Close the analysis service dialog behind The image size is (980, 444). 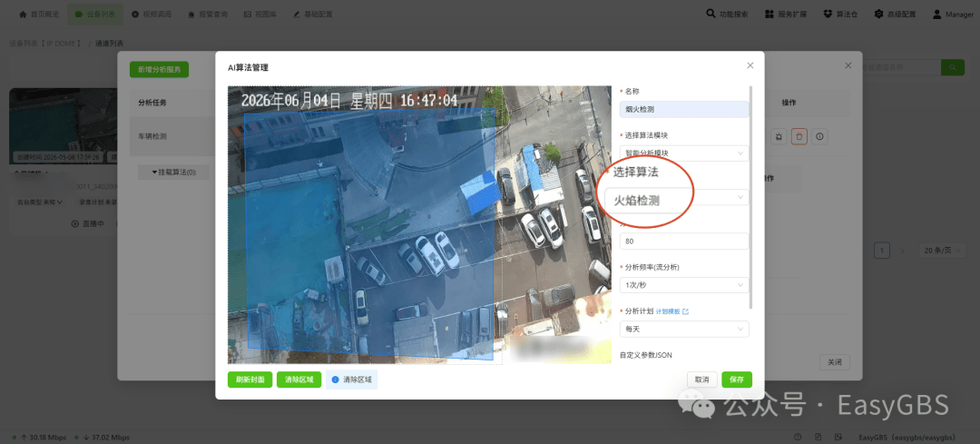coord(848,65)
